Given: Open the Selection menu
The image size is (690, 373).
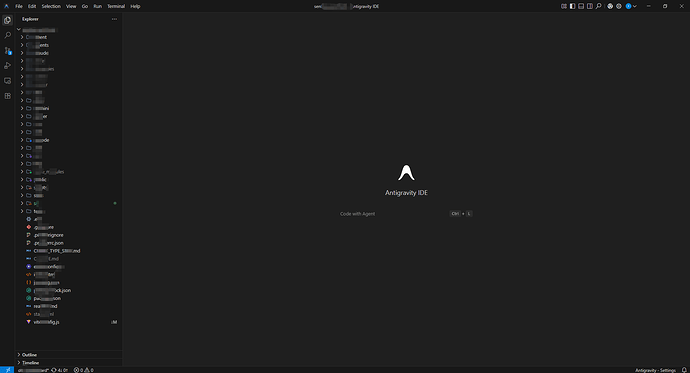Looking at the screenshot, I should point(51,6).
